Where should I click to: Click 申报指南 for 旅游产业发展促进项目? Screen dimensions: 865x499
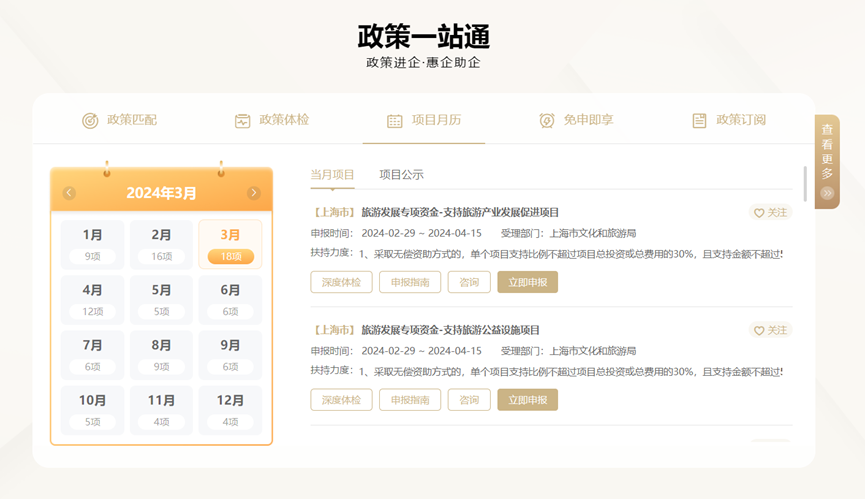point(410,282)
